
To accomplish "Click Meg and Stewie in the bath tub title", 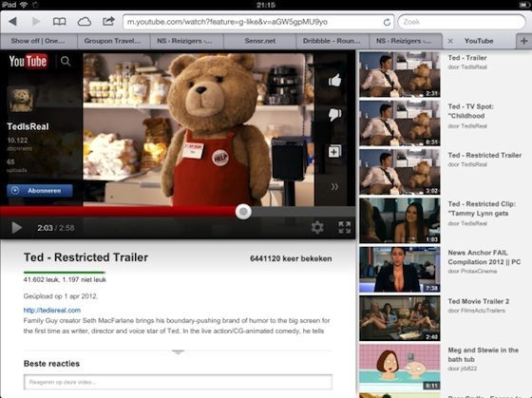I will tap(484, 354).
